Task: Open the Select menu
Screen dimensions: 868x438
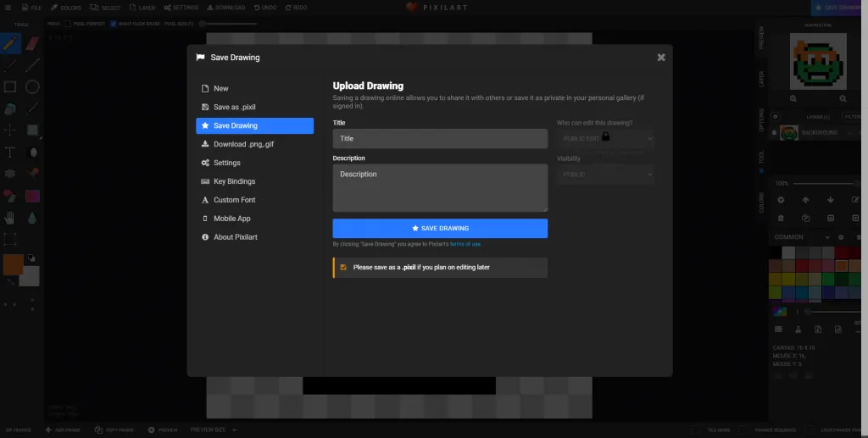Action: tap(105, 8)
